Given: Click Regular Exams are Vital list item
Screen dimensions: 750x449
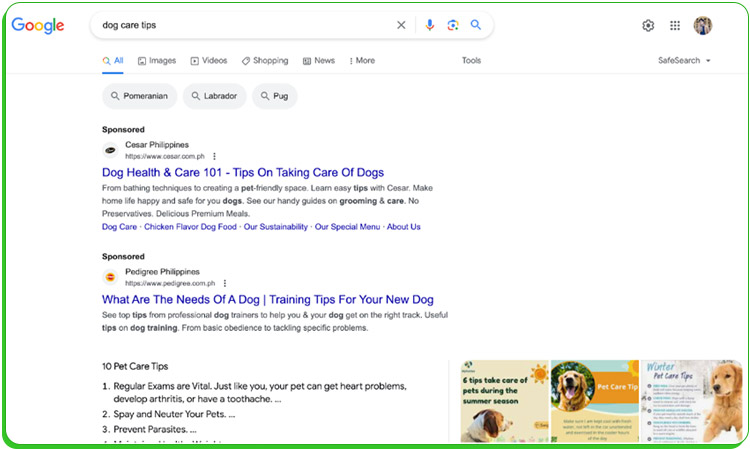Looking at the screenshot, I should [x=260, y=392].
